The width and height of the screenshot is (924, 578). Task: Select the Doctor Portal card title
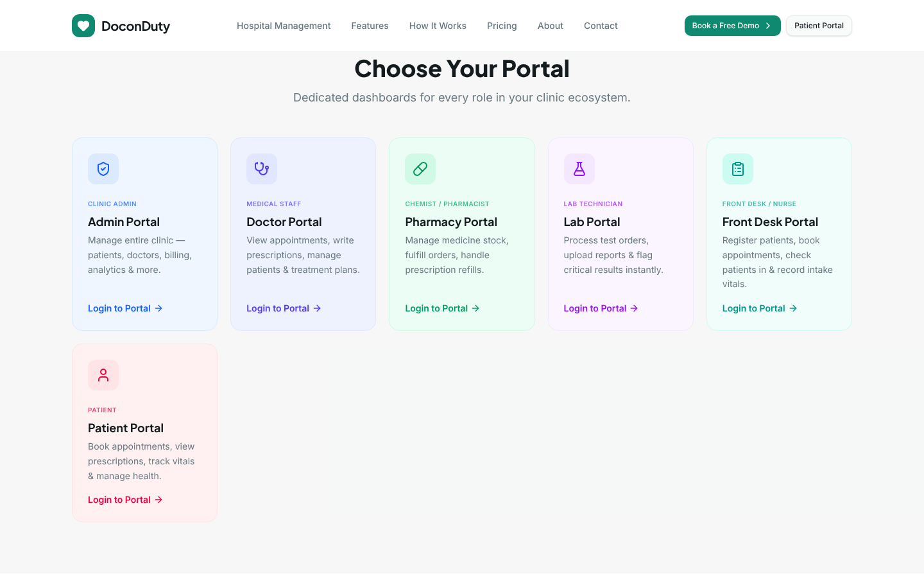[284, 222]
